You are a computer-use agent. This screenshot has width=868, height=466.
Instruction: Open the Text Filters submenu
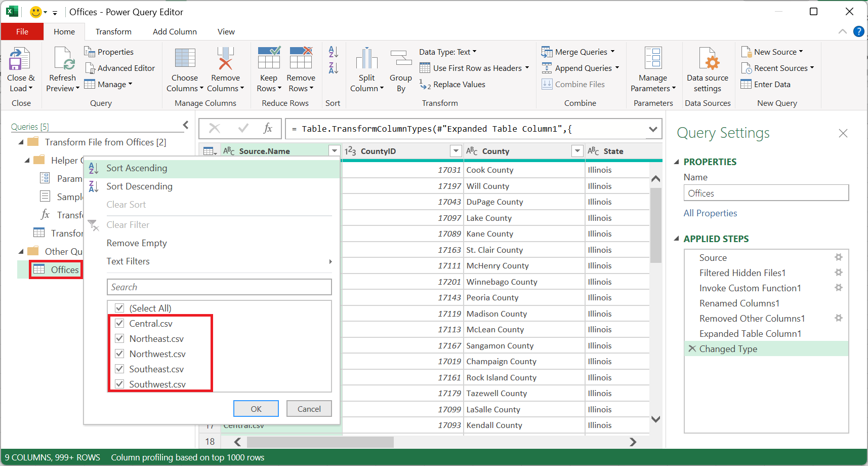click(x=212, y=261)
